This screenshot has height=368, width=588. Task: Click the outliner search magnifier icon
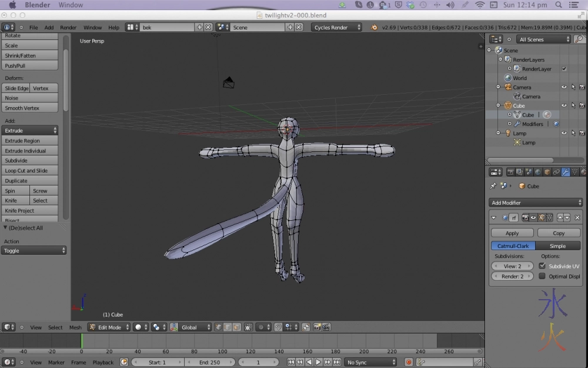(579, 39)
